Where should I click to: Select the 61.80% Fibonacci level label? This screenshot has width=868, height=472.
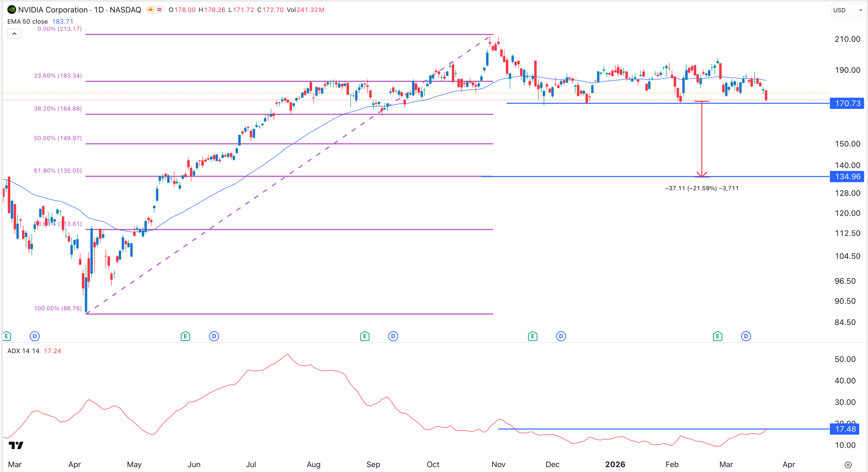tap(58, 171)
